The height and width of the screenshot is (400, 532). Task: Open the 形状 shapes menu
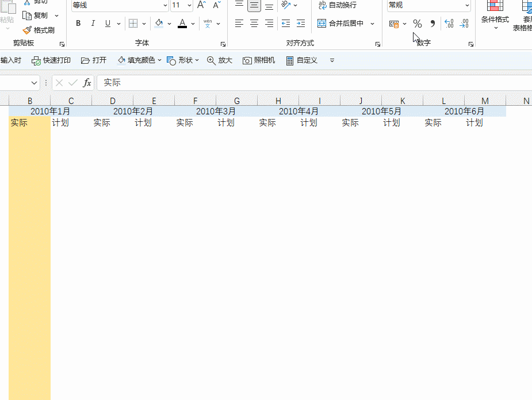coord(182,60)
